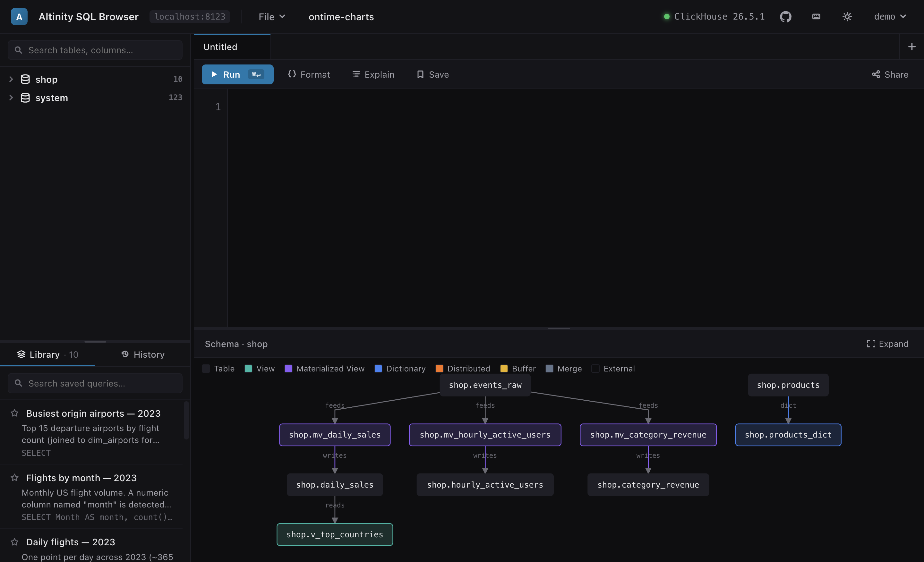Click the Explain button

373,74
